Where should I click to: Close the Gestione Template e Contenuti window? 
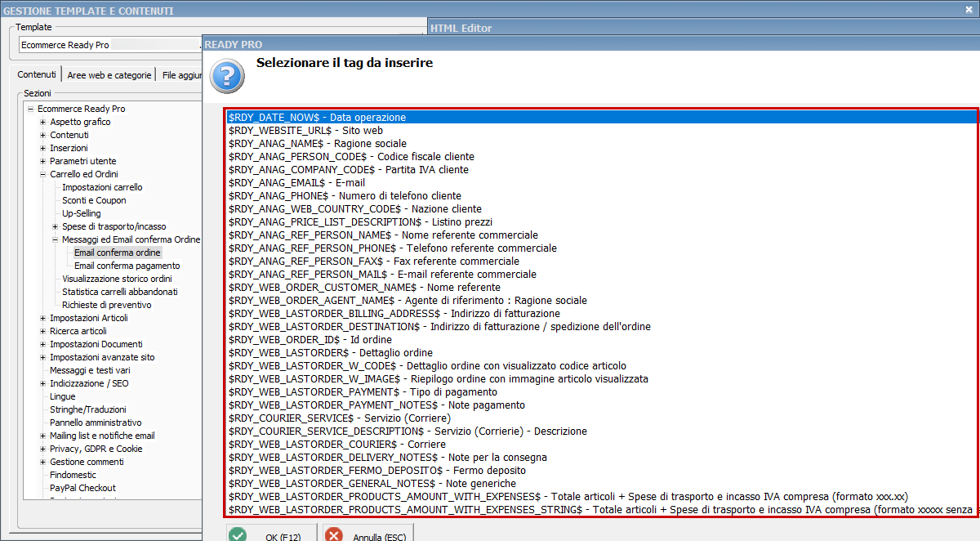969,9
